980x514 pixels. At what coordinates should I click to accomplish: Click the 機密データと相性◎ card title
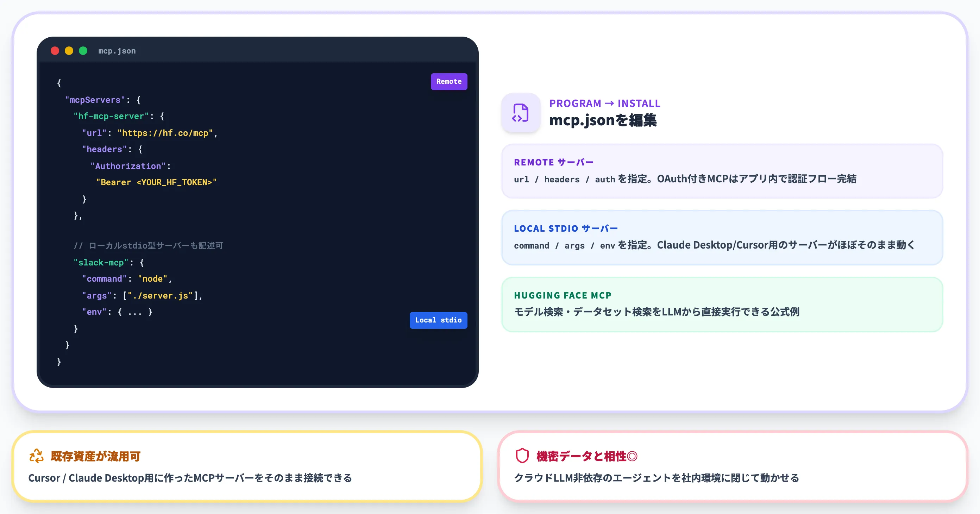pyautogui.click(x=587, y=456)
